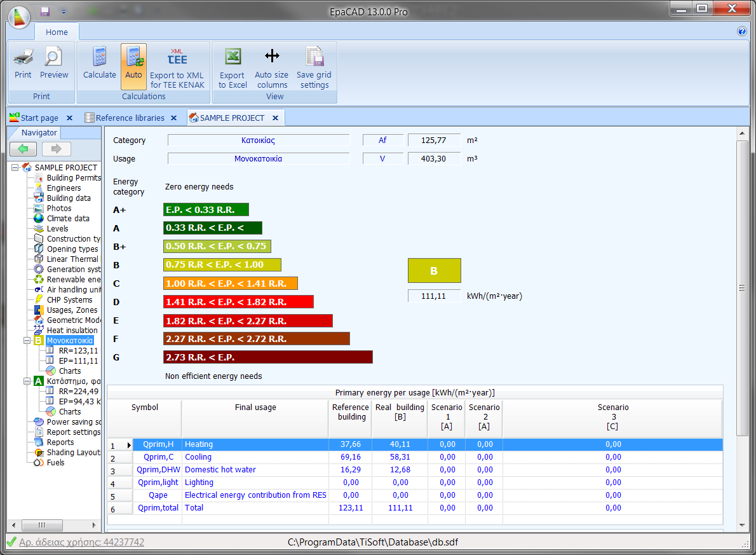Save the grid settings
This screenshot has height=555, width=756.
click(x=314, y=67)
